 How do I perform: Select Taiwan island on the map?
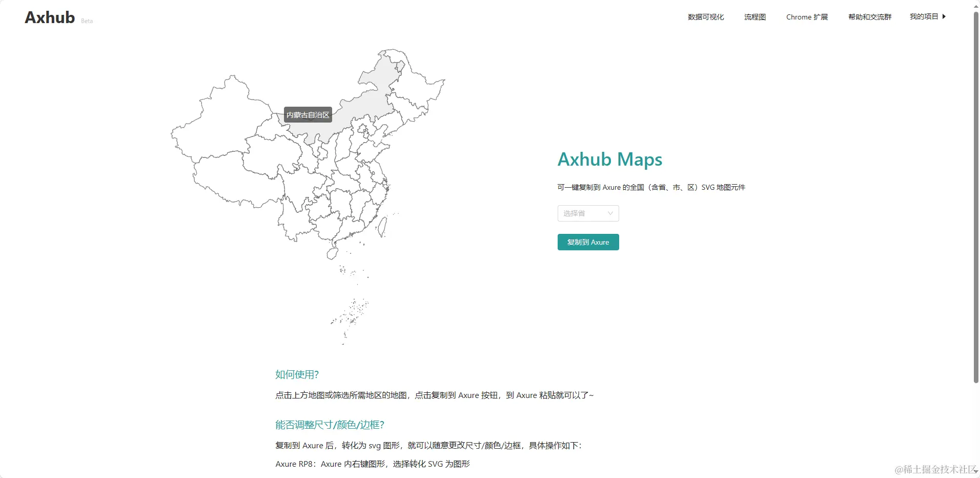coord(382,227)
